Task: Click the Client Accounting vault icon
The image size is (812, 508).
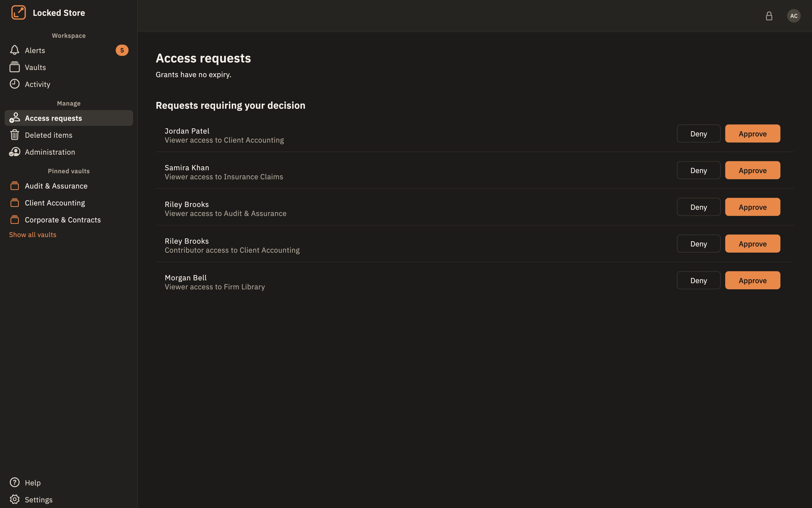Action: pyautogui.click(x=14, y=203)
